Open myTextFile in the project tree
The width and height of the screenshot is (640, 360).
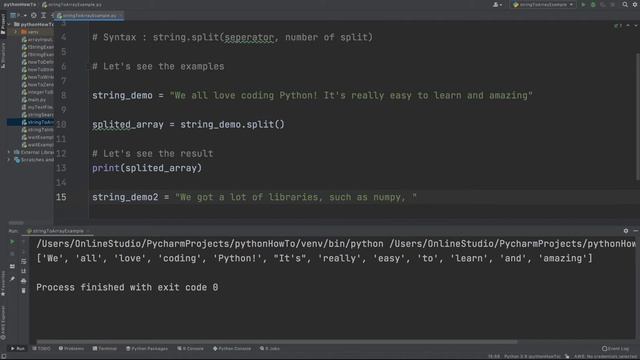(x=37, y=107)
